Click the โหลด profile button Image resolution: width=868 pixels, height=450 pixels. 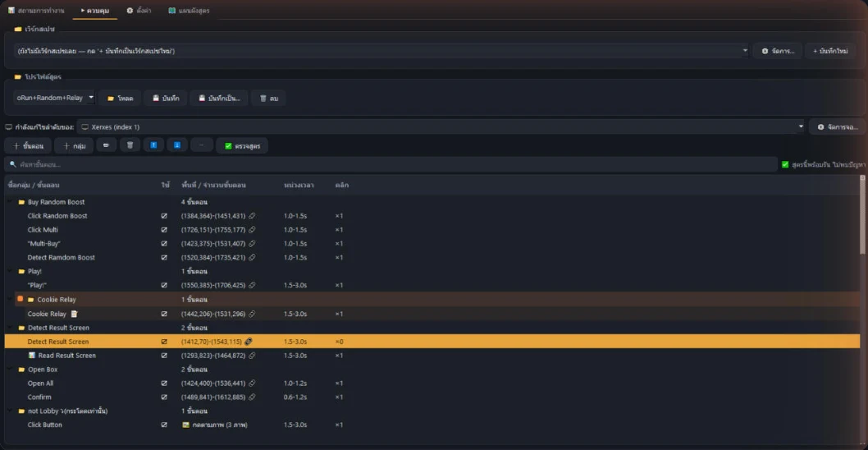(120, 98)
